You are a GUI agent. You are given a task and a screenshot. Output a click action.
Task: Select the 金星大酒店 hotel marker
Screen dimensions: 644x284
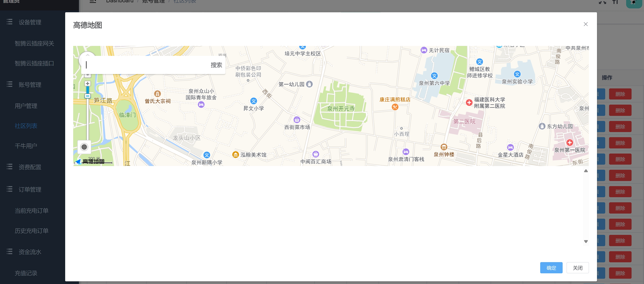pyautogui.click(x=510, y=147)
